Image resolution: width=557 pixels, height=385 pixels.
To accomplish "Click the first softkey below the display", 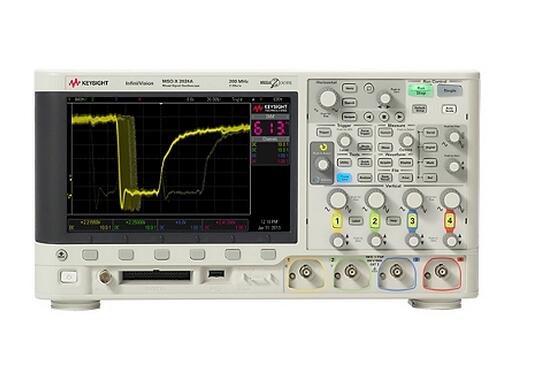I will click(90, 254).
